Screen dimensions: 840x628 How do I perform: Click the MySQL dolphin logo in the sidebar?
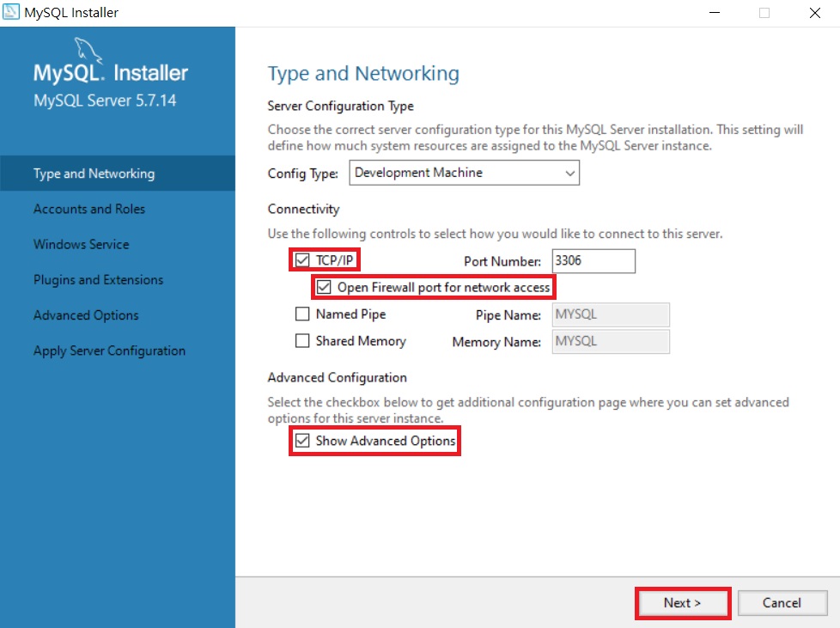tap(88, 51)
